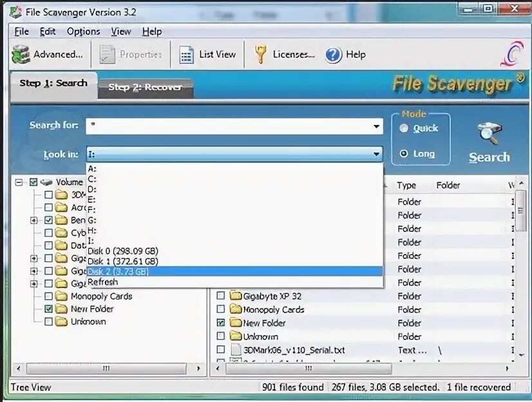Click the Search text button
532x402 pixels.
pos(489,157)
